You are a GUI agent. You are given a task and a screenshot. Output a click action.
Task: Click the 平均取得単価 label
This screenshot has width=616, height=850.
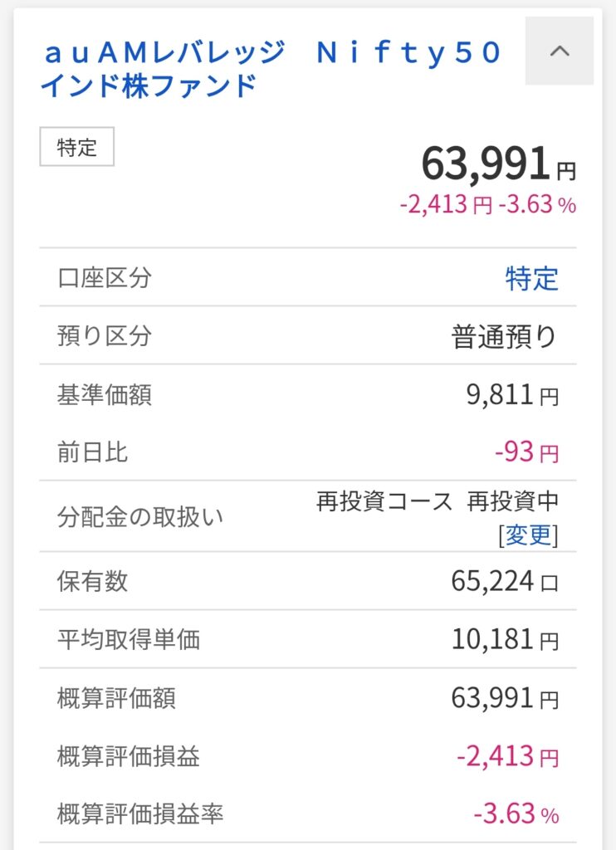pyautogui.click(x=129, y=639)
